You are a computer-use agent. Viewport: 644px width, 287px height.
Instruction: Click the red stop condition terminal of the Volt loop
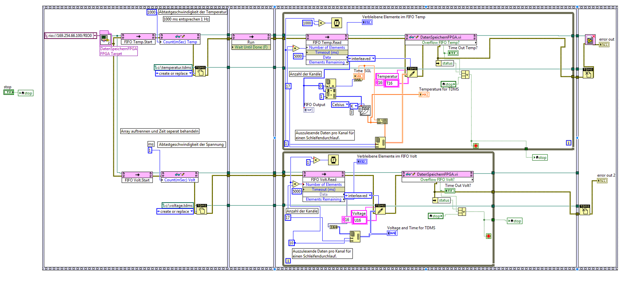click(488, 236)
